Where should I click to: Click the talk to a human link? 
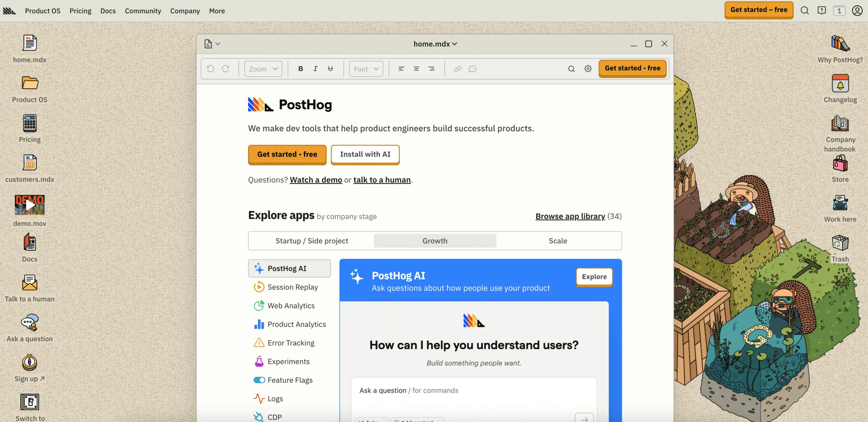382,180
